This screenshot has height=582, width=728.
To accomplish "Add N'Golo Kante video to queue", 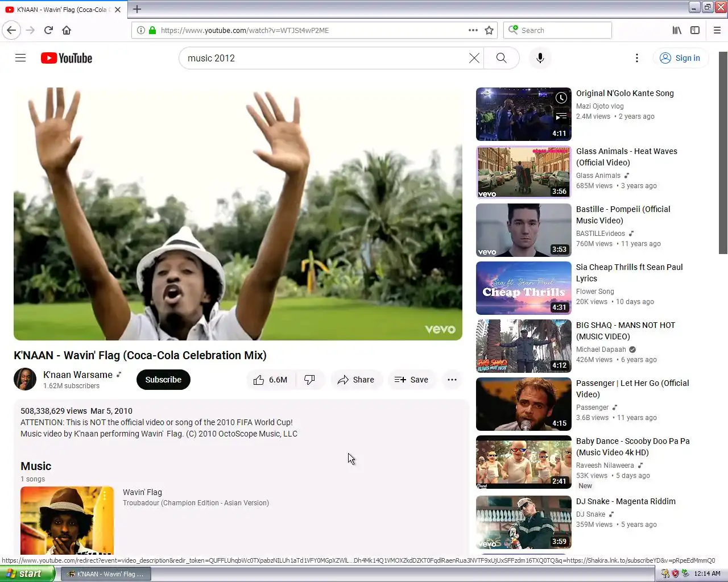I will [x=561, y=117].
